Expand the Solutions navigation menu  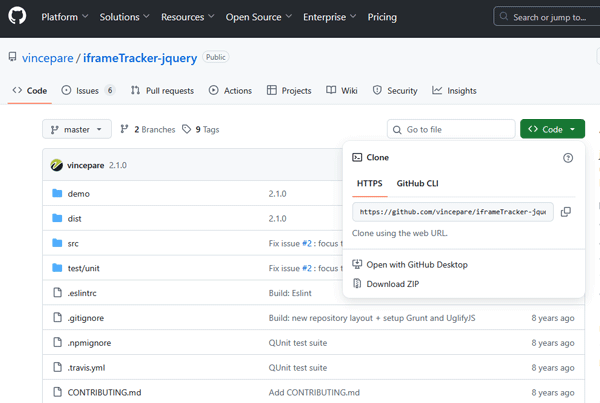click(x=125, y=18)
